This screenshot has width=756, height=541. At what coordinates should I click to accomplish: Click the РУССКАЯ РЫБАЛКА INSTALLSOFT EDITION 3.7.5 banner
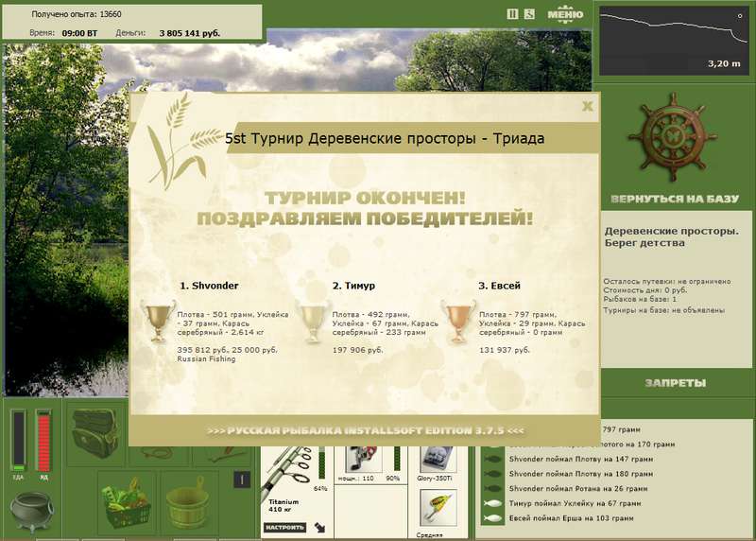click(366, 430)
